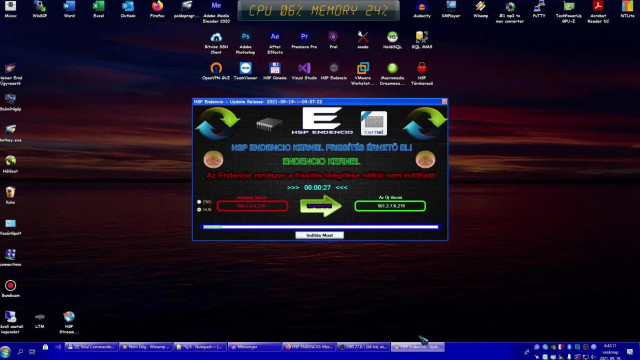Image resolution: width=640 pixels, height=360 pixels.
Task: Switch to the Messenger taskbar item
Action: click(x=254, y=347)
